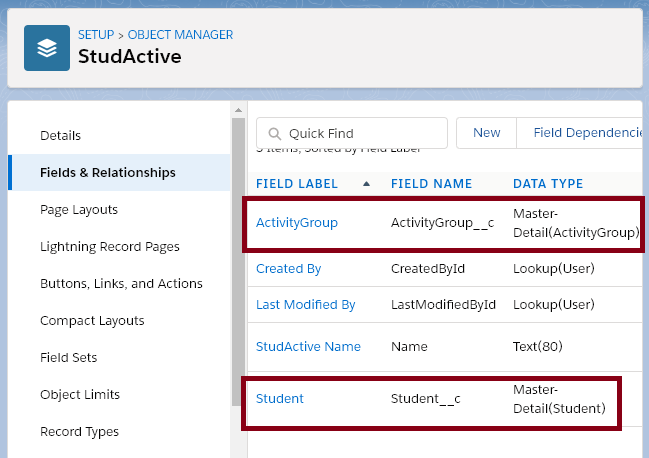Open the ActivityGroup field link
Viewport: 649px width, 458px height.
(297, 223)
